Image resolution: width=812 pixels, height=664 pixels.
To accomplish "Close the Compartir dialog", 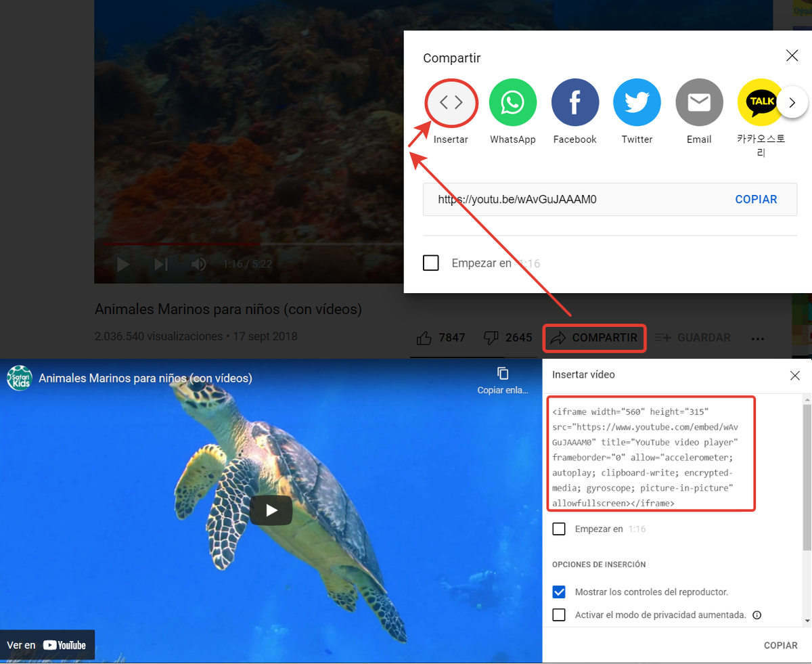I will [792, 56].
